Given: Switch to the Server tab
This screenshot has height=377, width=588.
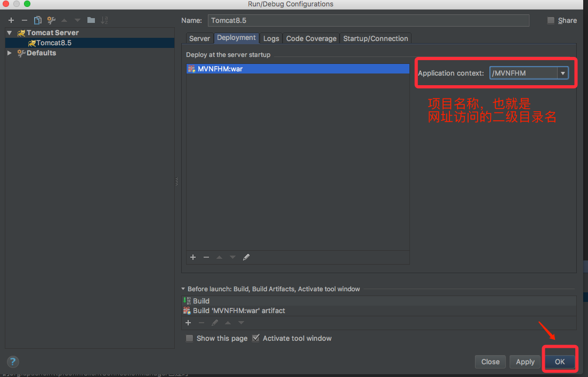Looking at the screenshot, I should point(199,38).
